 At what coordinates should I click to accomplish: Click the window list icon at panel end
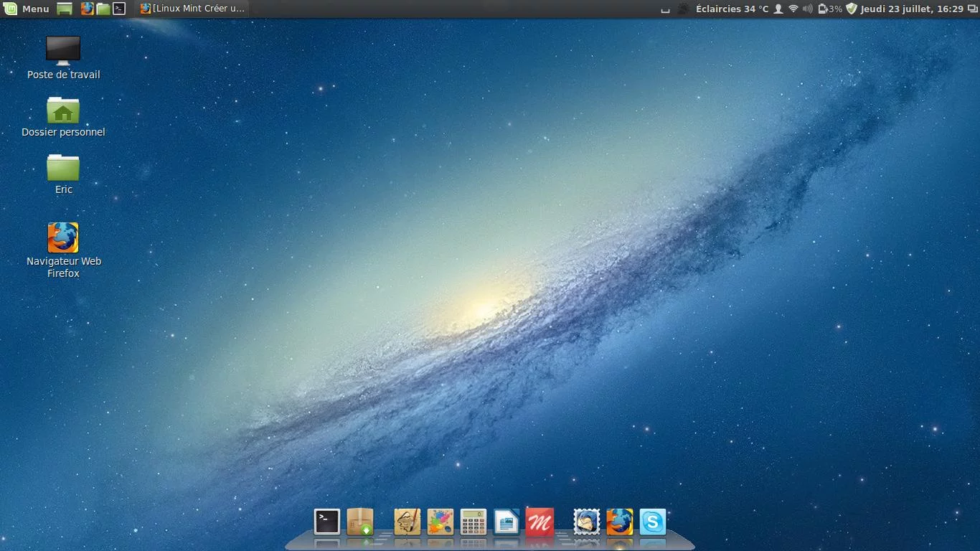[x=971, y=9]
